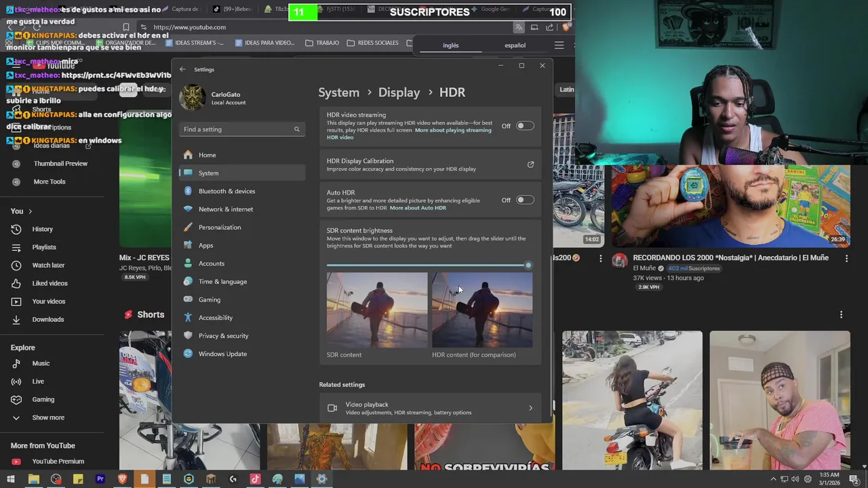
Task: Select inglés translation tab
Action: pyautogui.click(x=451, y=45)
